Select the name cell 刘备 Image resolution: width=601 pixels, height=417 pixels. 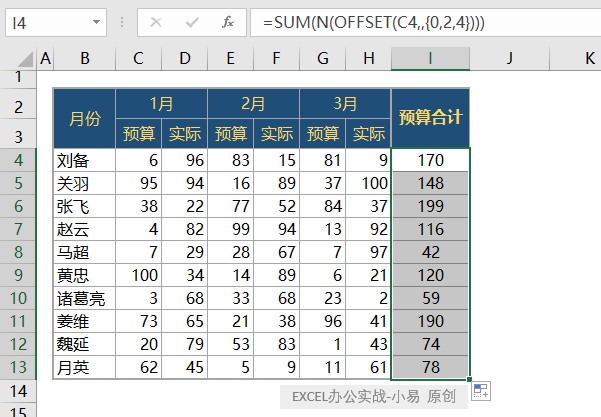click(x=85, y=160)
